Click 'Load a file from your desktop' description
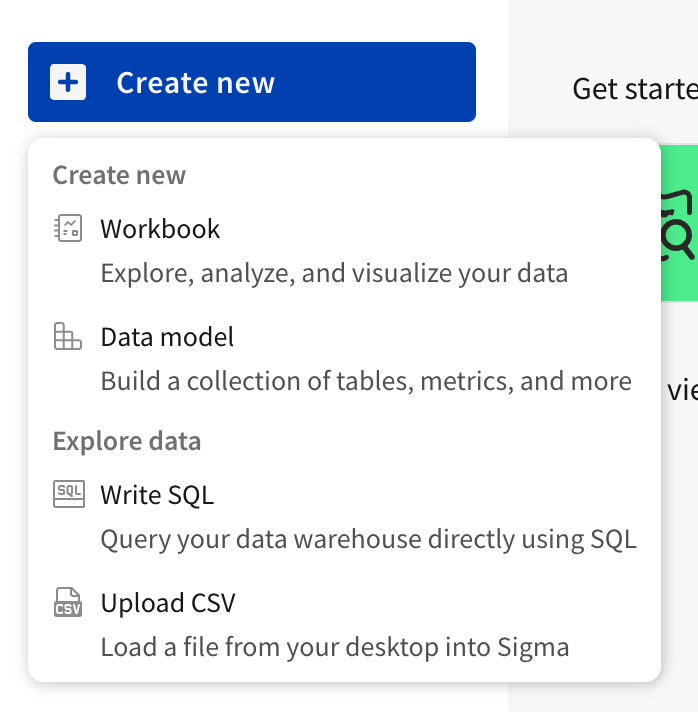Image resolution: width=698 pixels, height=712 pixels. 335,647
